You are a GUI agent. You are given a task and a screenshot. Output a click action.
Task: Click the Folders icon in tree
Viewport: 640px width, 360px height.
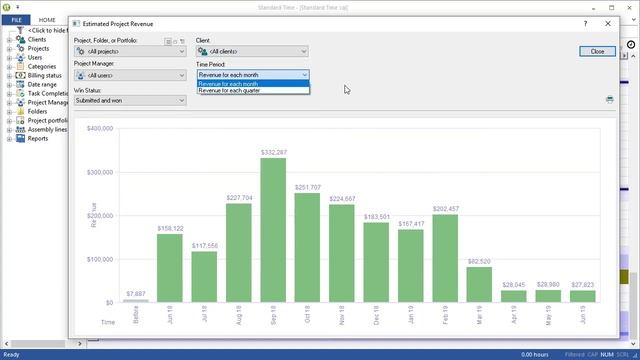tap(20, 111)
